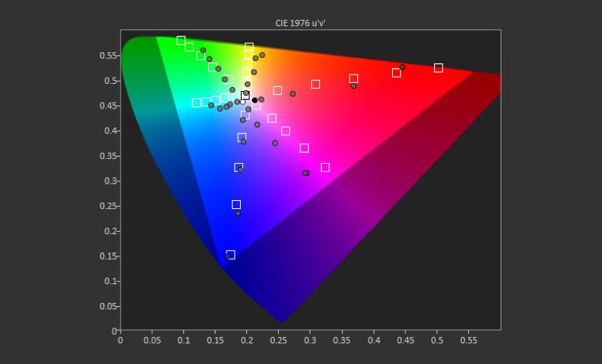Click the y-axis tick label 0.55

[108, 55]
